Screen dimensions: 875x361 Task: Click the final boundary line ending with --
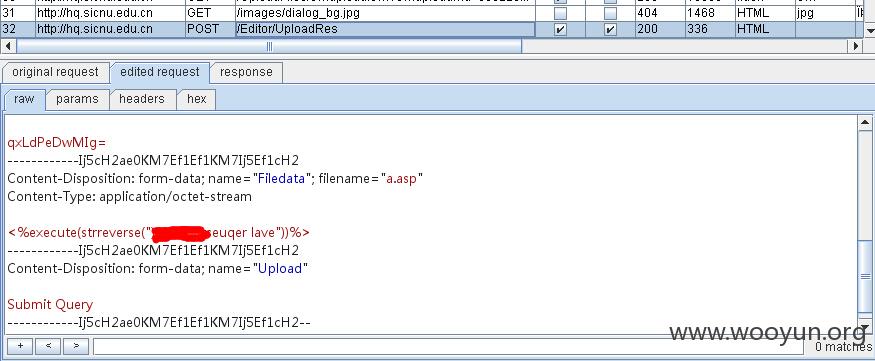[x=158, y=323]
